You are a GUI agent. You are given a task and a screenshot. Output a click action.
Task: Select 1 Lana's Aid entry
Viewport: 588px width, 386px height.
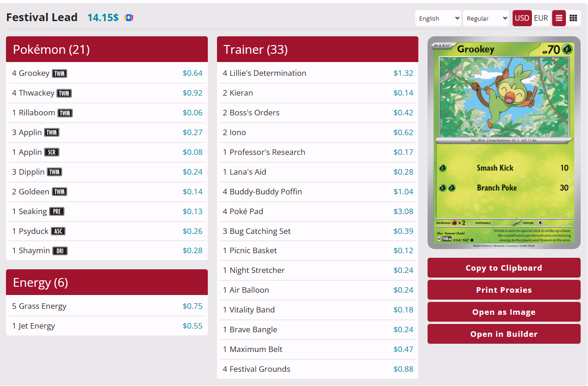(318, 172)
